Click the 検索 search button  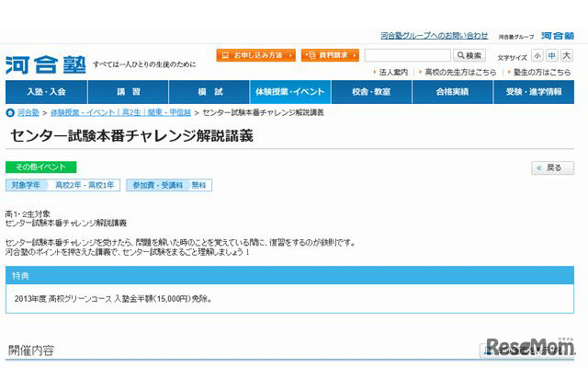[469, 55]
